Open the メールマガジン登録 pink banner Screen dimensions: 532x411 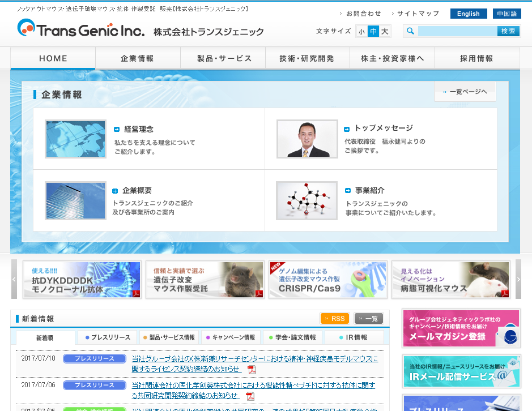click(461, 328)
